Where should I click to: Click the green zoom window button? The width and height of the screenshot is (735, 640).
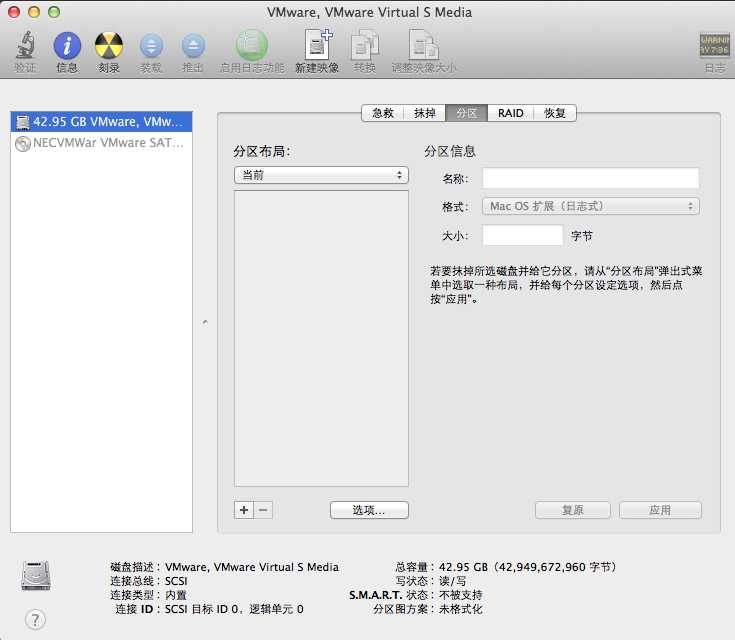(x=54, y=12)
